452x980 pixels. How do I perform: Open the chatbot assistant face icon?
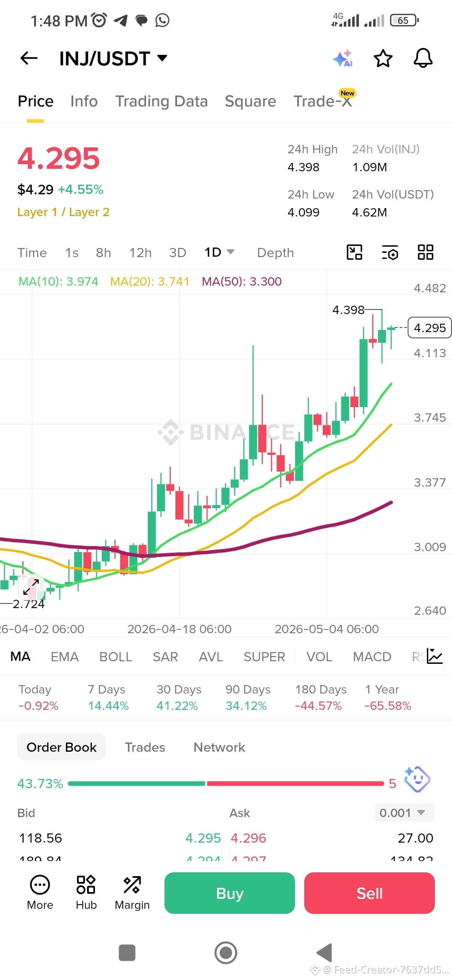417,779
